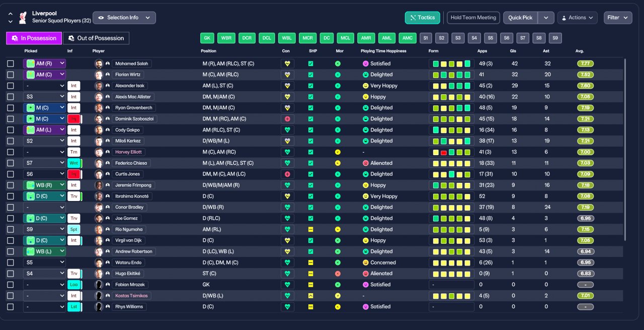Click the silhouette portrait of Fabian Mrozek

99,285
